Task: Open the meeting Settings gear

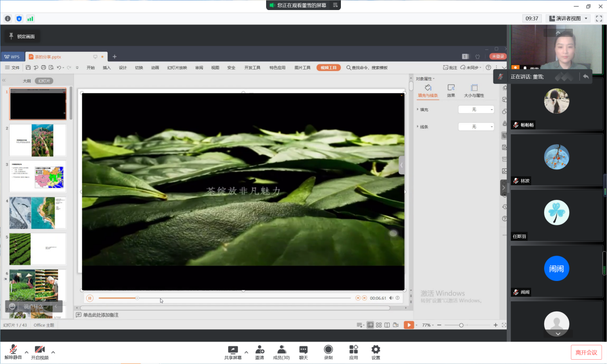Action: coord(376,350)
